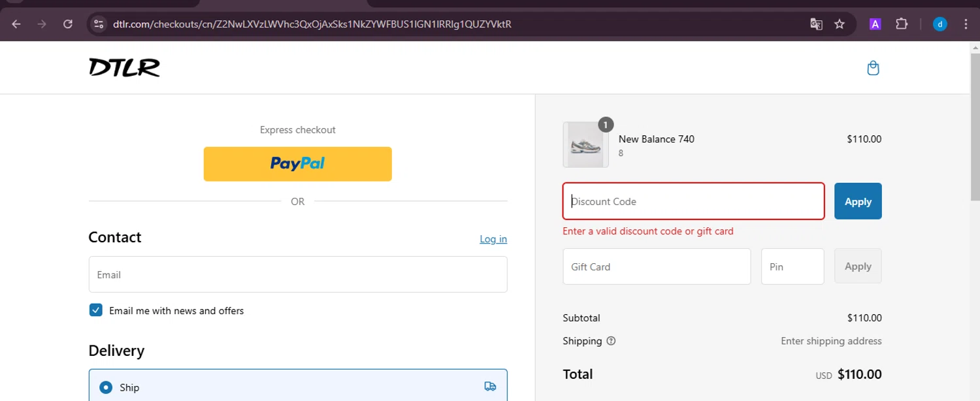980x401 pixels.
Task: Click the DTLR logo
Action: pos(124,67)
